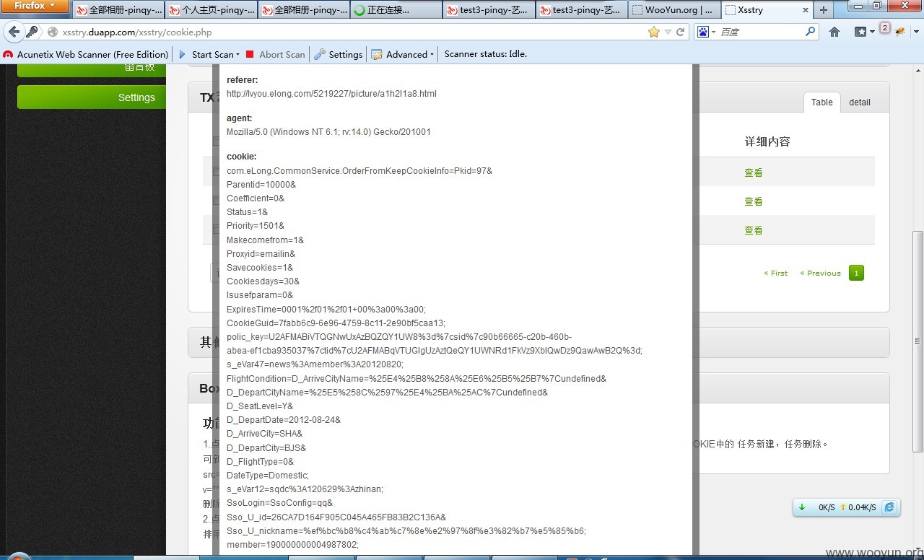The height and width of the screenshot is (560, 924).
Task: Click Start Scan in Acunetix toolbar
Action: coord(206,54)
